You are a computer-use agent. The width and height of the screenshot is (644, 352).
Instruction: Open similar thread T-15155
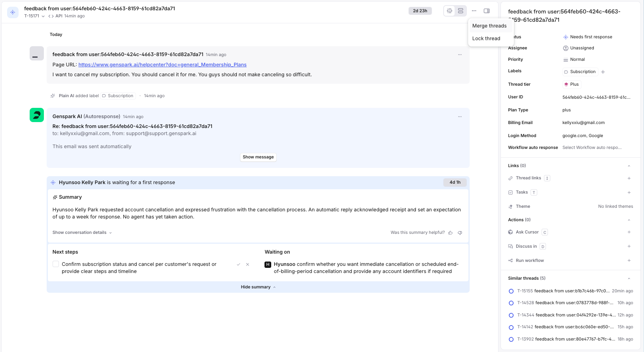pos(563,291)
